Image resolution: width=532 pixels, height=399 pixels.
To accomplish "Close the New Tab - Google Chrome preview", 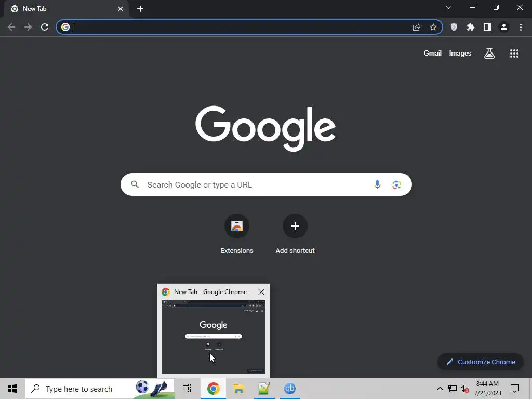I will pyautogui.click(x=261, y=292).
